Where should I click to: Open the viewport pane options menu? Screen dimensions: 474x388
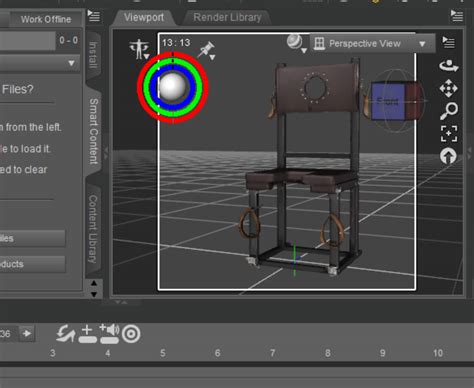point(457,16)
